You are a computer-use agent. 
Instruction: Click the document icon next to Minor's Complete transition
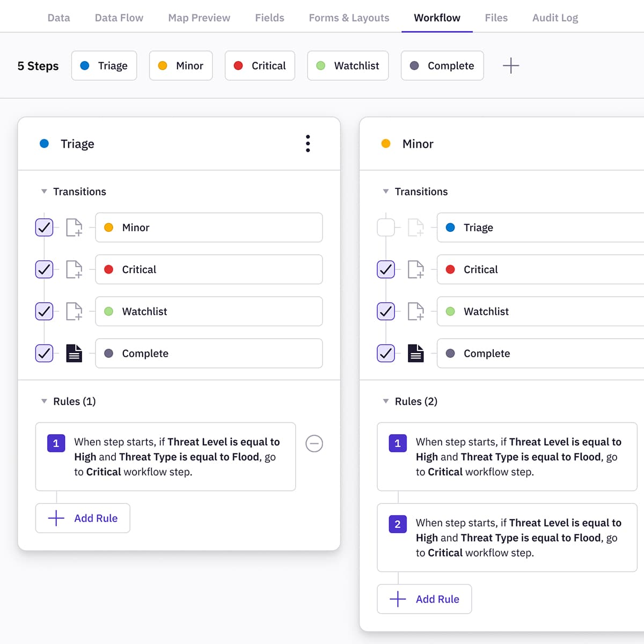pyautogui.click(x=416, y=353)
